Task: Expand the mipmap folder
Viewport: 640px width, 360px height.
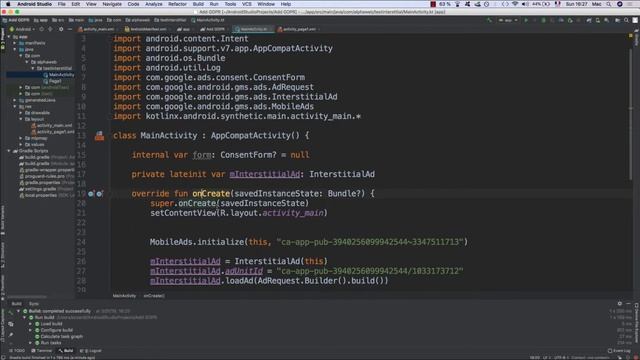Action: 21,138
